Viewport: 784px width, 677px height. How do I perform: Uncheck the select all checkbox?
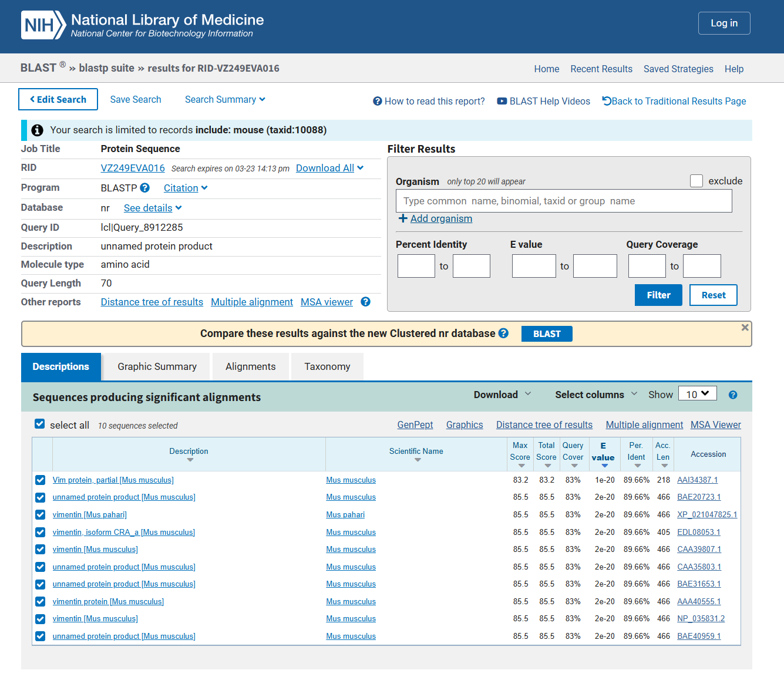coord(40,424)
